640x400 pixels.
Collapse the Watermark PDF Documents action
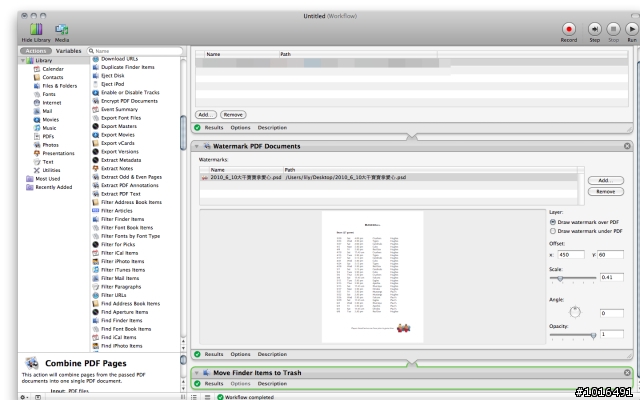(x=196, y=147)
